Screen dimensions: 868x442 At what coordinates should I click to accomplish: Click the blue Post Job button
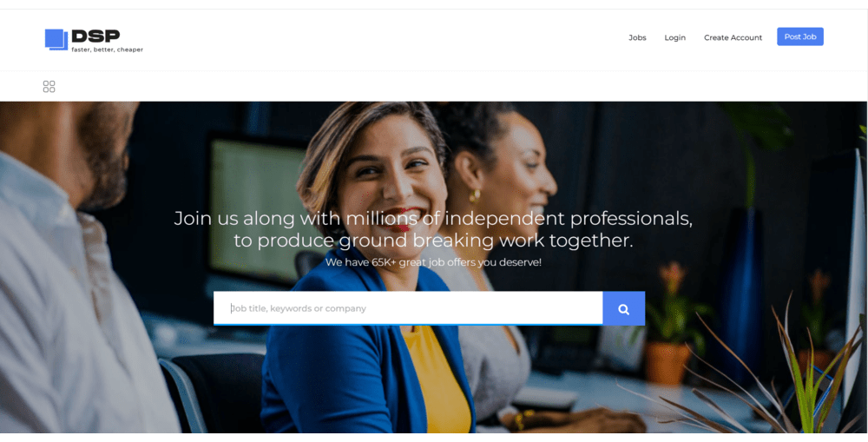(800, 36)
